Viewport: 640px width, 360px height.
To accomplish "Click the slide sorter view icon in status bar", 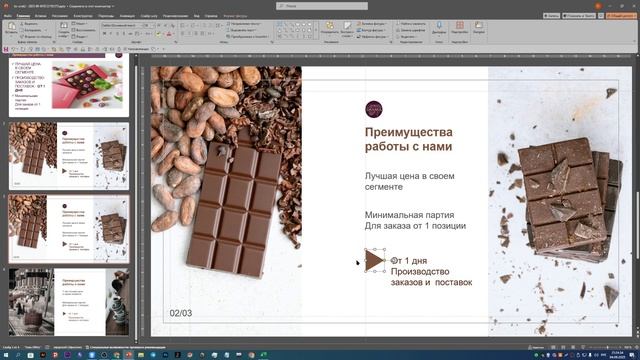I will [x=563, y=347].
